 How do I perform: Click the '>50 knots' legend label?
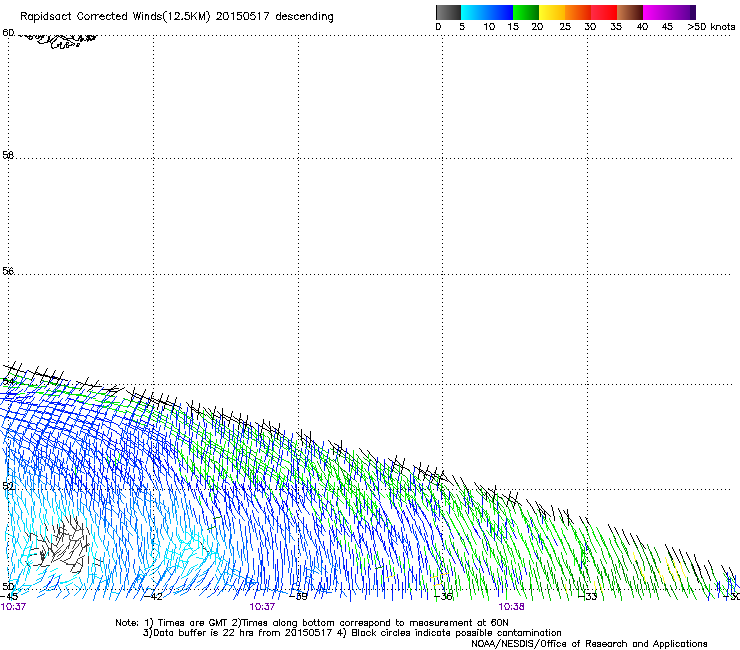pyautogui.click(x=711, y=27)
